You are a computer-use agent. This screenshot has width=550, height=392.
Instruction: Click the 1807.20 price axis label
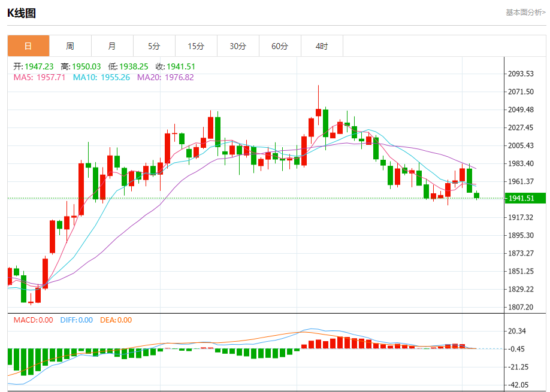[521, 307]
